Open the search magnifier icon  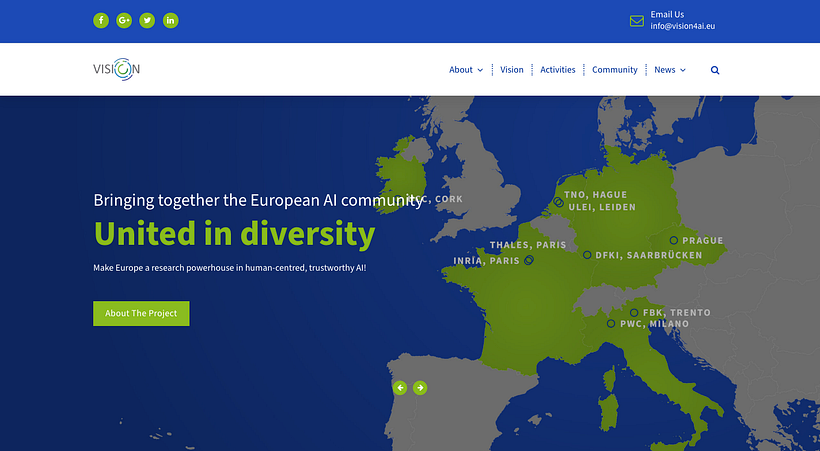point(715,70)
